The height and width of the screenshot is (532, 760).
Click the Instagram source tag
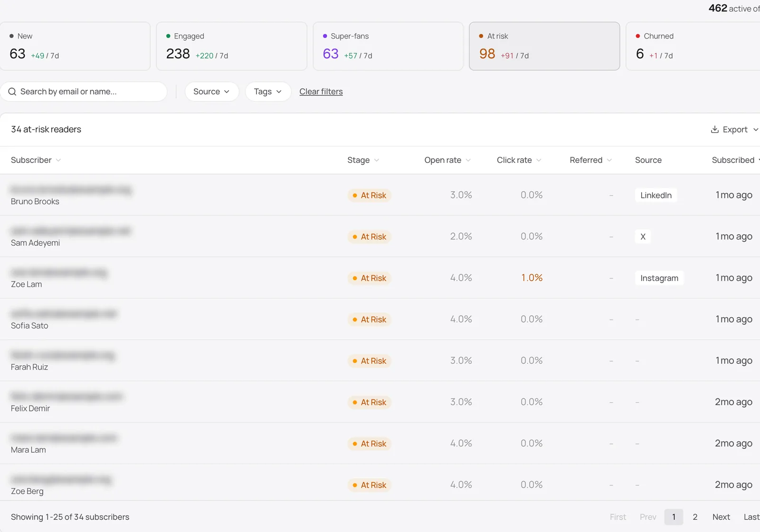(659, 278)
